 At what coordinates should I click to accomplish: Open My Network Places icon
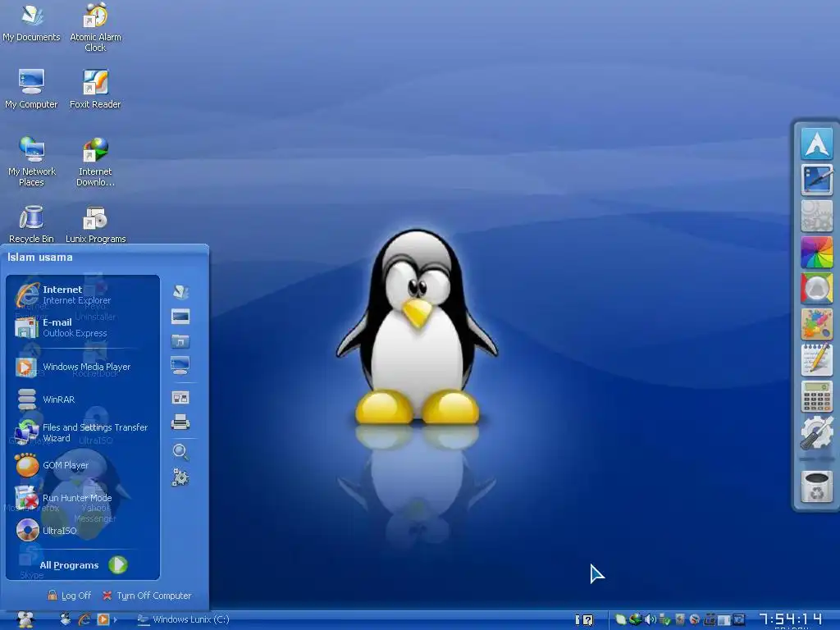[x=32, y=162]
